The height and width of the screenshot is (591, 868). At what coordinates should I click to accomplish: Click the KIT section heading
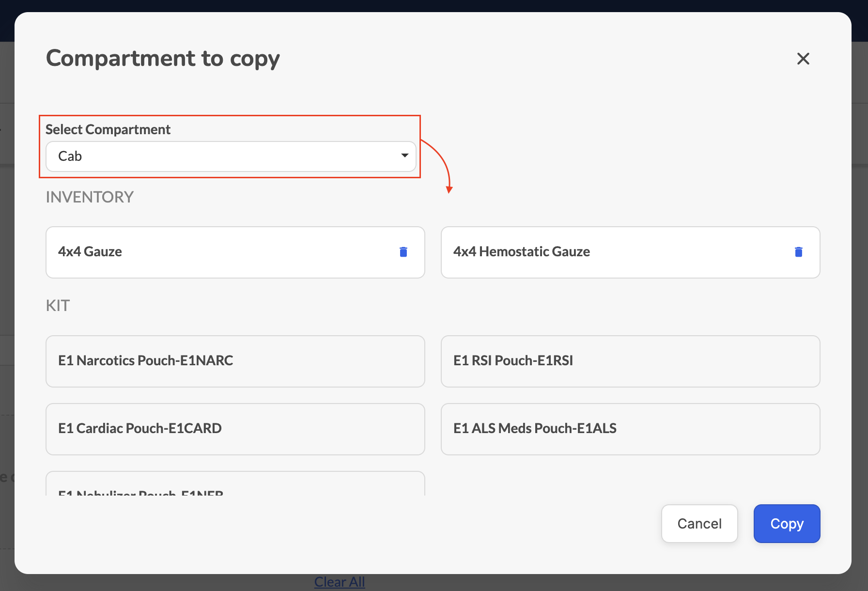58,306
